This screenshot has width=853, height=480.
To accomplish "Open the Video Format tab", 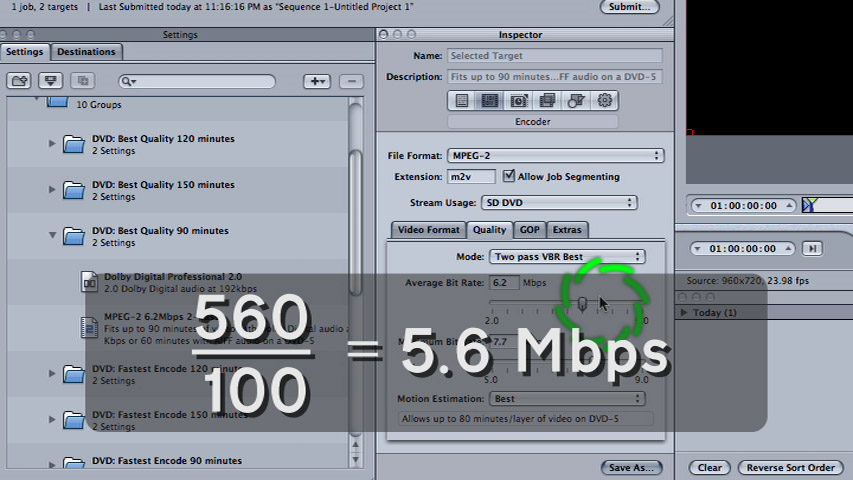I will pyautogui.click(x=429, y=230).
